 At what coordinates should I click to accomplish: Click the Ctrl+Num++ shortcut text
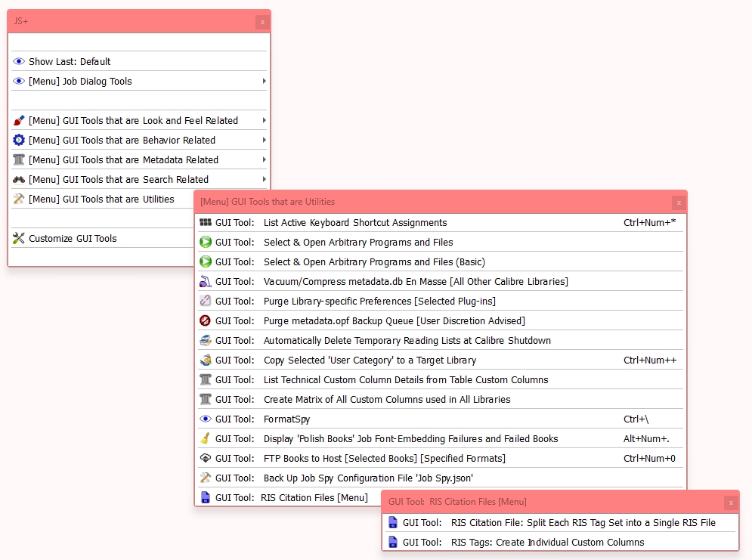pos(650,360)
